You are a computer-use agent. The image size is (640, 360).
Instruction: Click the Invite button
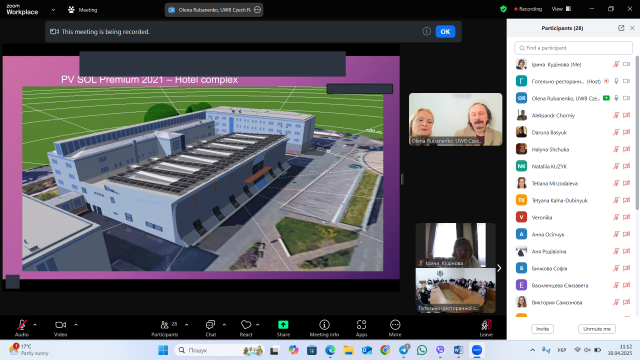coord(542,329)
